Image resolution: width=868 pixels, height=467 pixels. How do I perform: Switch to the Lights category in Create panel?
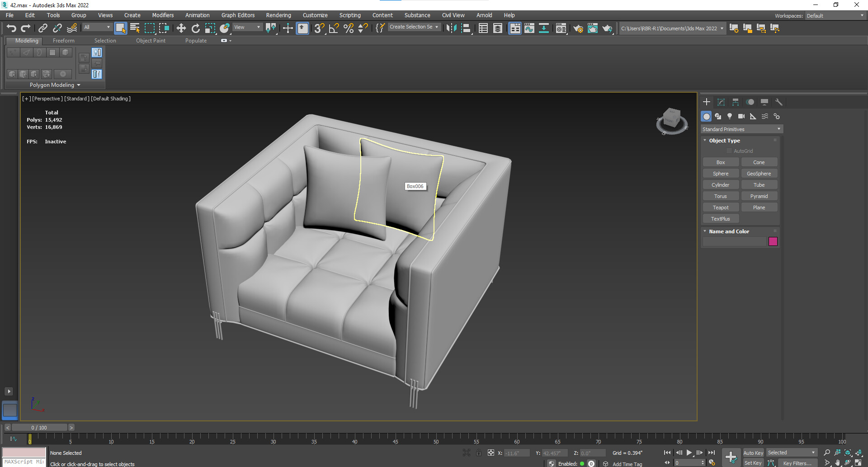pyautogui.click(x=730, y=116)
